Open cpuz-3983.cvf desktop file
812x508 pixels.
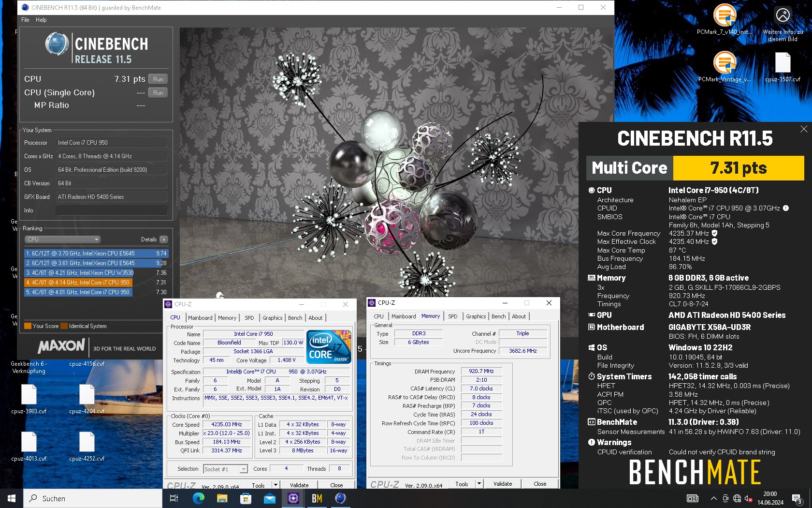point(29,399)
